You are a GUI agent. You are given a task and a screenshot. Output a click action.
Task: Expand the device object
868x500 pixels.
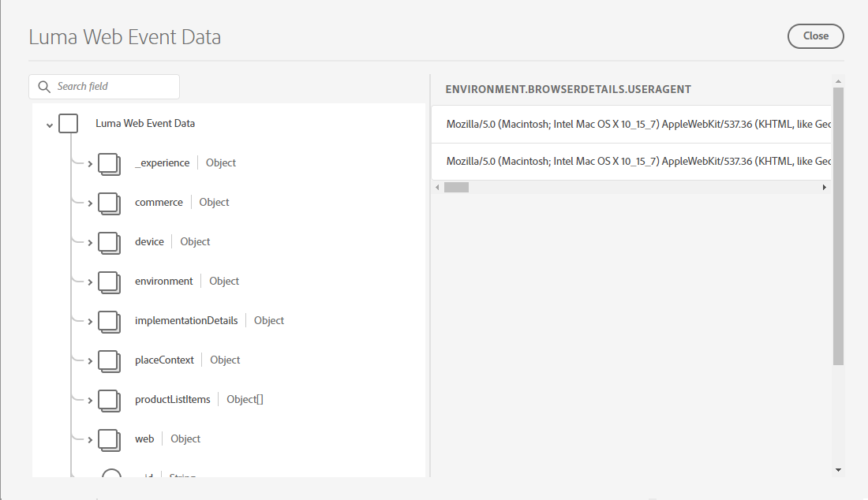pyautogui.click(x=90, y=242)
